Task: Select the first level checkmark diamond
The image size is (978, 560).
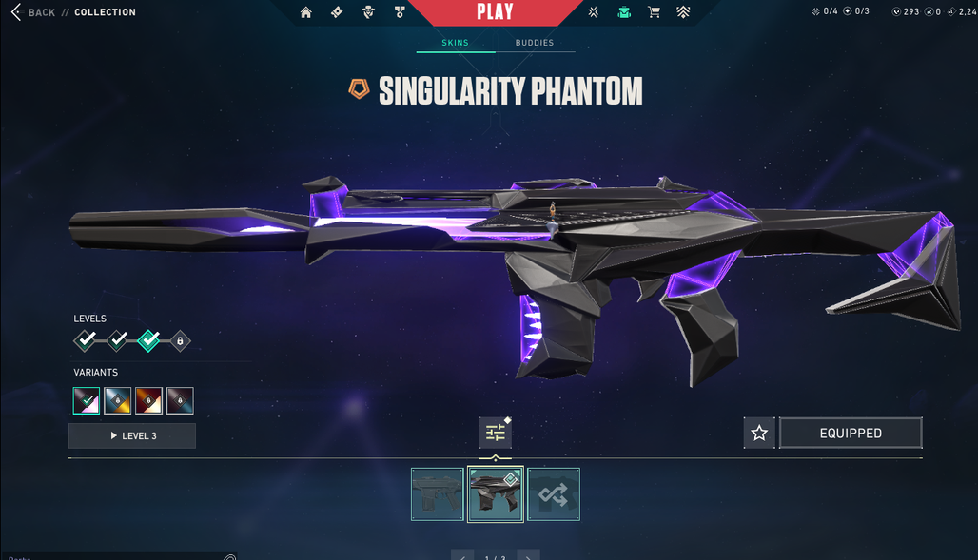Action: pos(85,340)
